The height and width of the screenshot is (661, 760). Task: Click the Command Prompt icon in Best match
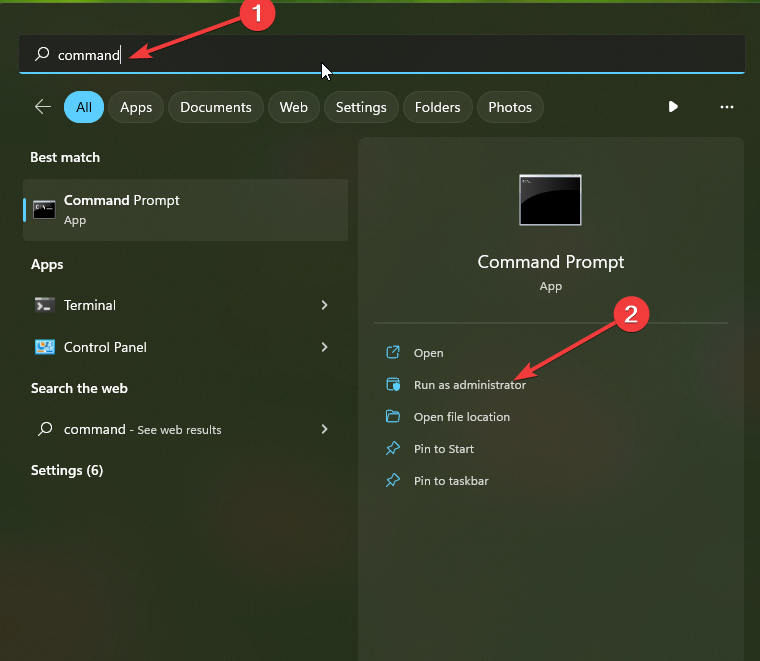(44, 210)
